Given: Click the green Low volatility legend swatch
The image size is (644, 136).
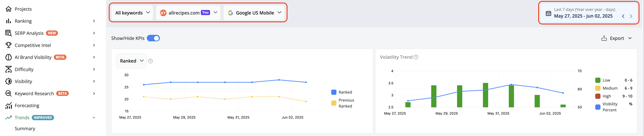Looking at the screenshot, I should pyautogui.click(x=598, y=80).
